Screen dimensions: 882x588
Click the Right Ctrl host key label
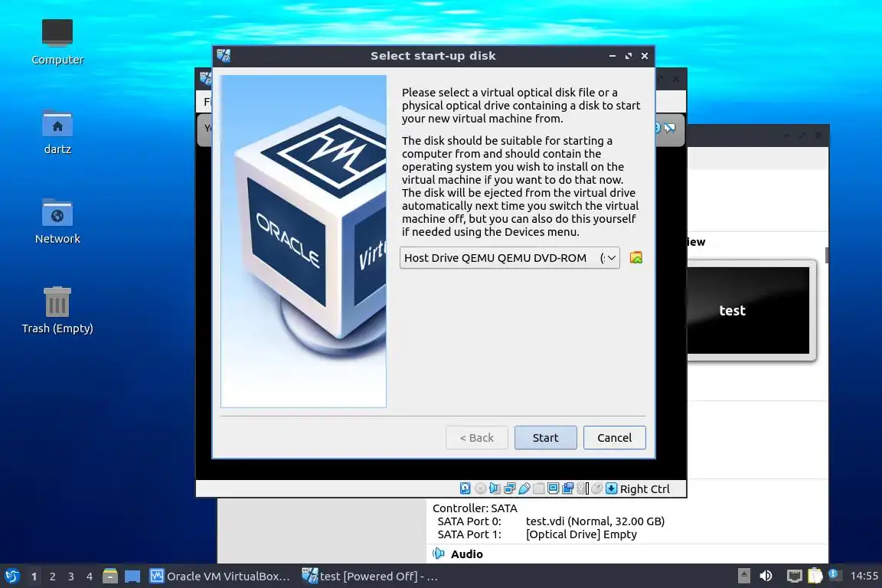coord(645,489)
